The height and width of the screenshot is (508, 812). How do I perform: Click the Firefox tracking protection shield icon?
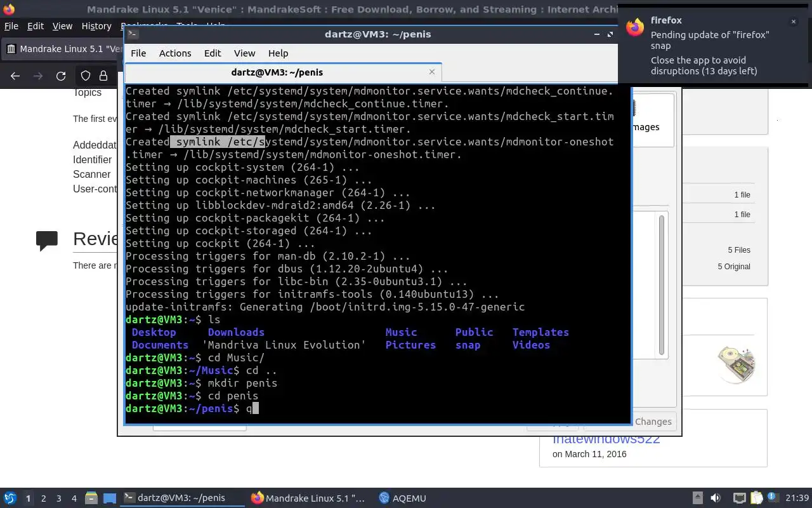pyautogui.click(x=85, y=76)
